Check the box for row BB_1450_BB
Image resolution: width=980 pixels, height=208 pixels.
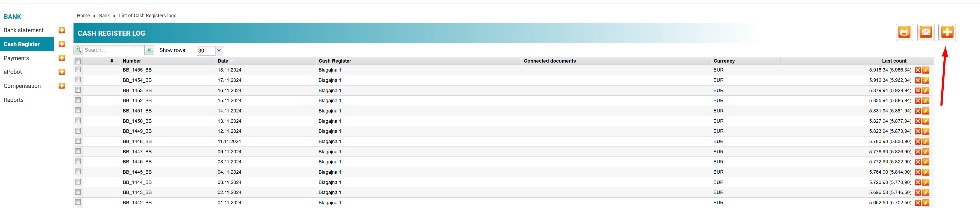(78, 120)
